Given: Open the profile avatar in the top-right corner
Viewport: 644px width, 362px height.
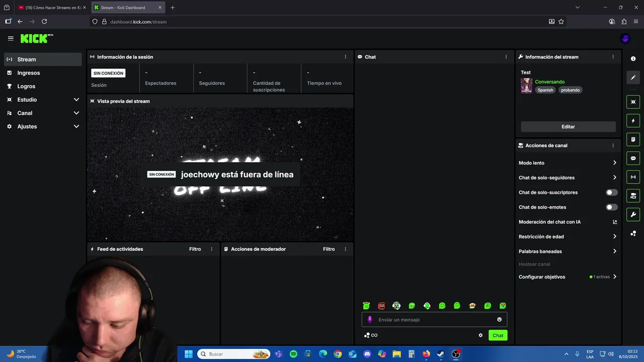Looking at the screenshot, I should (x=625, y=38).
